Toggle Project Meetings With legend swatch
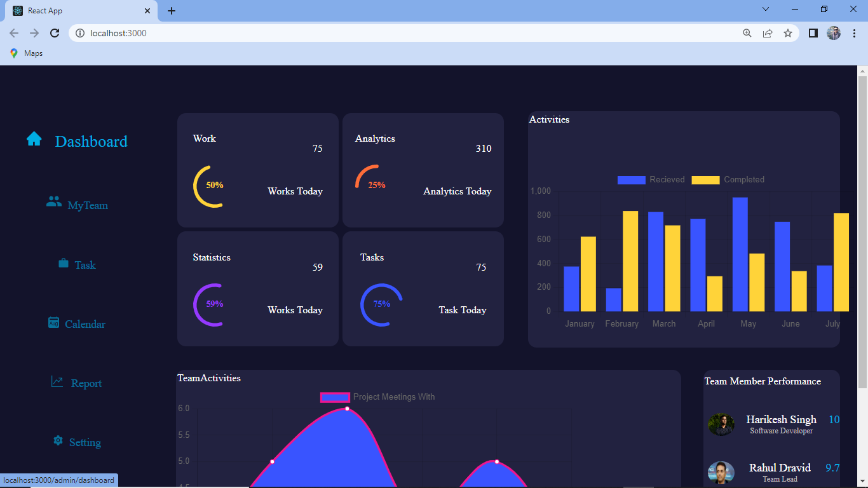Viewport: 868px width, 488px height. click(x=335, y=397)
